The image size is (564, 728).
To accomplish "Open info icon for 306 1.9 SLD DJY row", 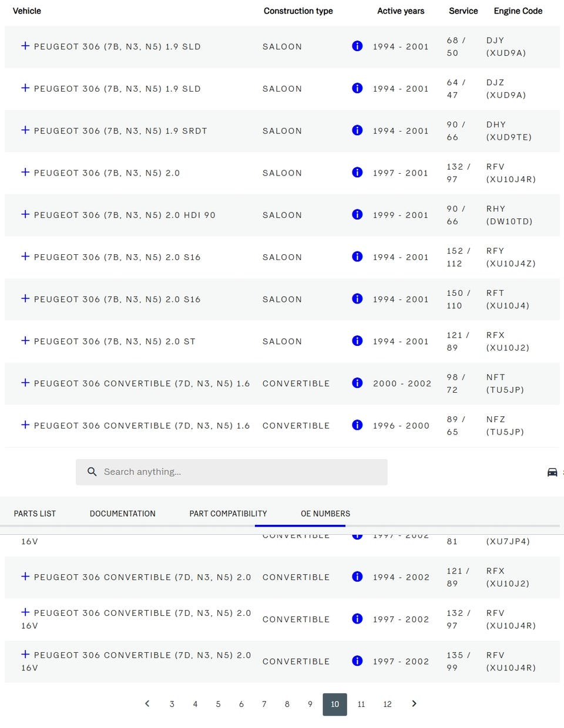I will pos(357,46).
